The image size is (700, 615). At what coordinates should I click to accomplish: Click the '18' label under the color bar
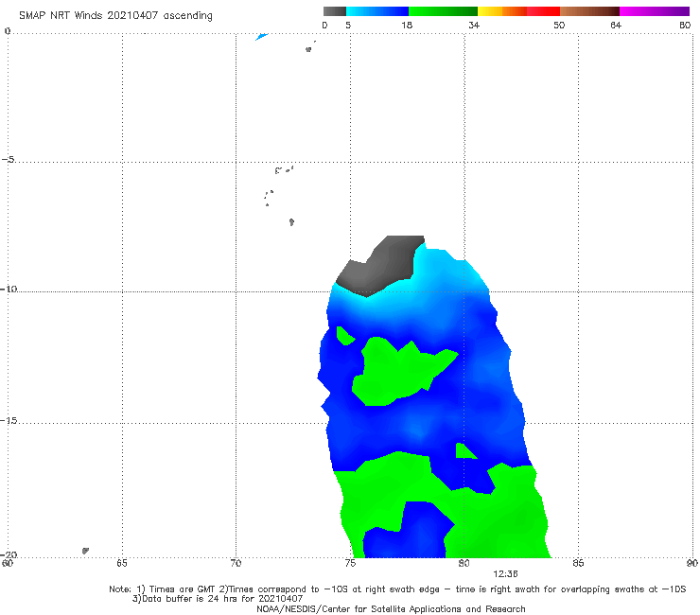pyautogui.click(x=407, y=26)
